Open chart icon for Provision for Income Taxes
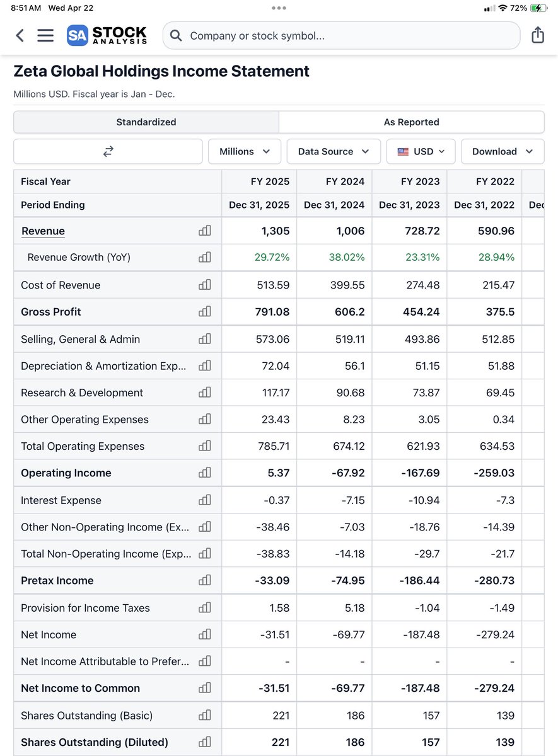558x756 pixels. click(204, 608)
